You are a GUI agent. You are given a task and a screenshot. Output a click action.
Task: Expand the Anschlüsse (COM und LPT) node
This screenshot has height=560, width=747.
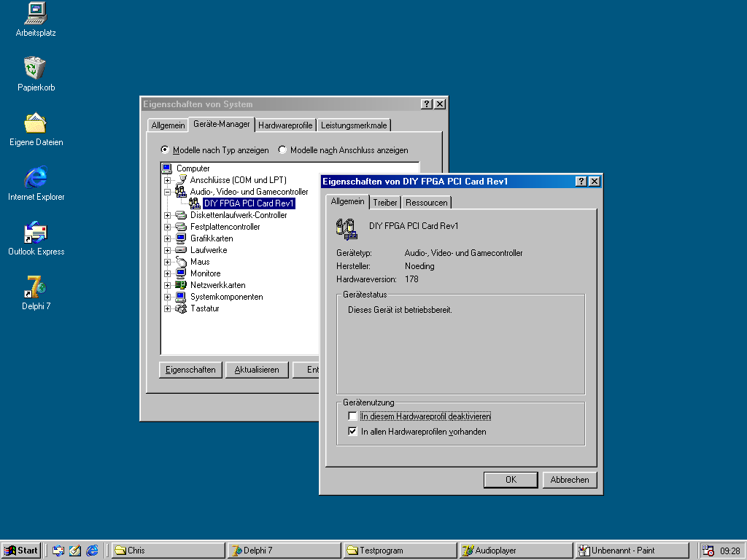168,180
